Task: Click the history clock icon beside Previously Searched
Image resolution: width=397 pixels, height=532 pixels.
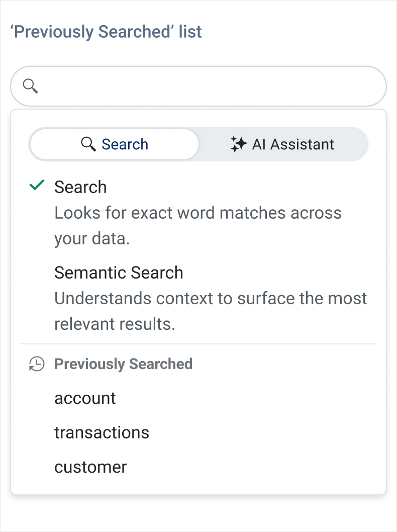Action: click(x=36, y=364)
